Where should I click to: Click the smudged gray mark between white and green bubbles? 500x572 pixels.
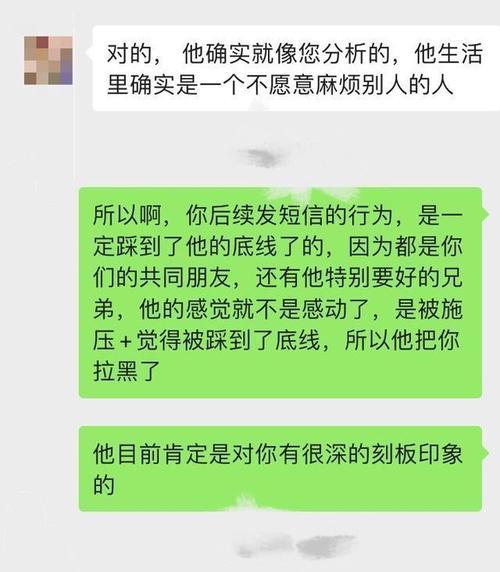[x=262, y=158]
